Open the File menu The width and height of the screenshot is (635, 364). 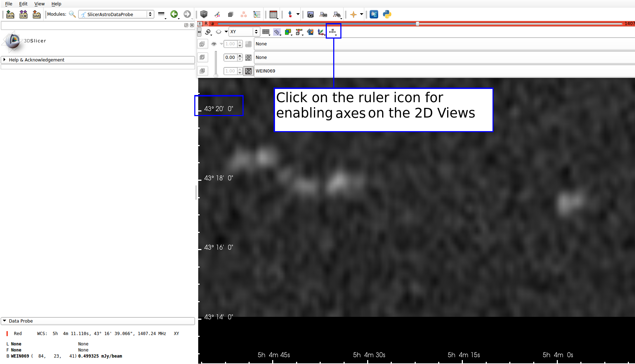[9, 4]
